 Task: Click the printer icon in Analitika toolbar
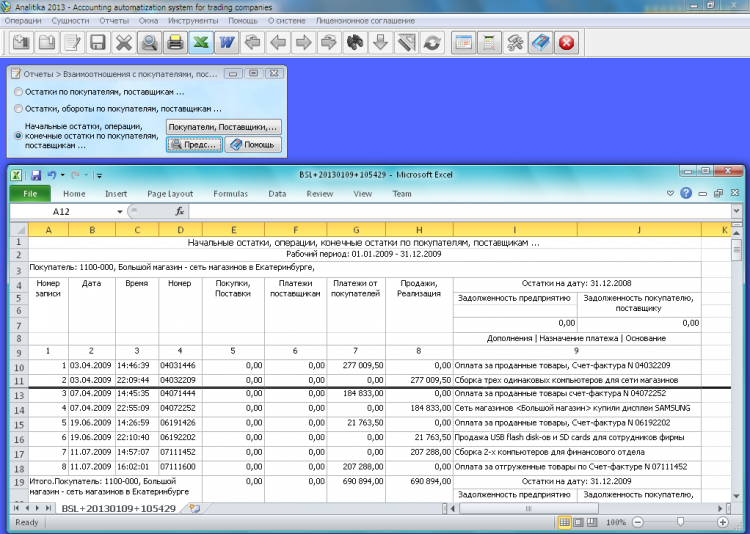pos(174,43)
